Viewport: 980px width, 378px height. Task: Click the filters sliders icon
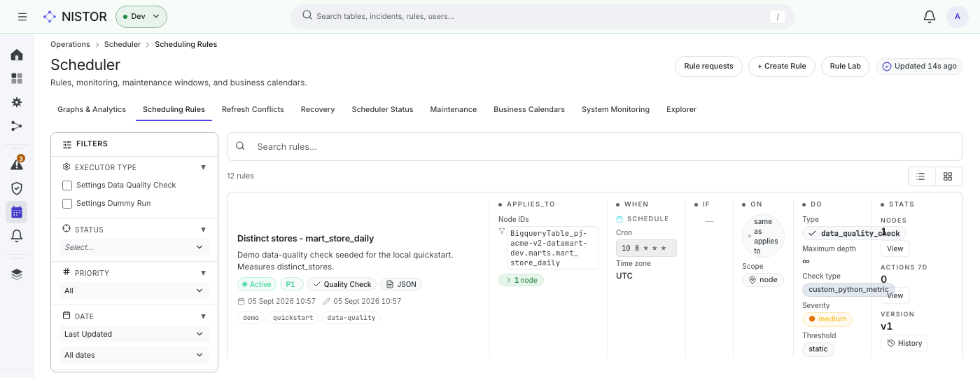[67, 144]
